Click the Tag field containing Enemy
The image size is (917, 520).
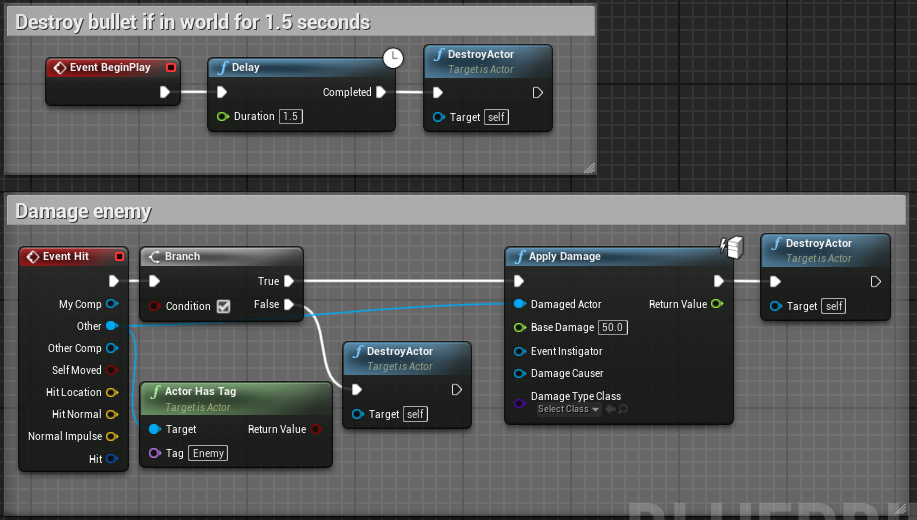208,453
